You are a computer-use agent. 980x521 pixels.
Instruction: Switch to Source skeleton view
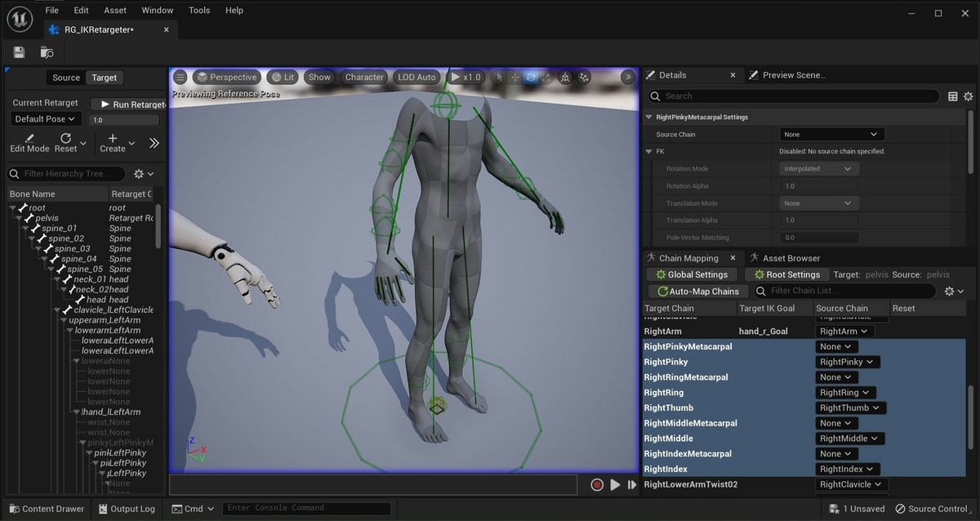[66, 78]
